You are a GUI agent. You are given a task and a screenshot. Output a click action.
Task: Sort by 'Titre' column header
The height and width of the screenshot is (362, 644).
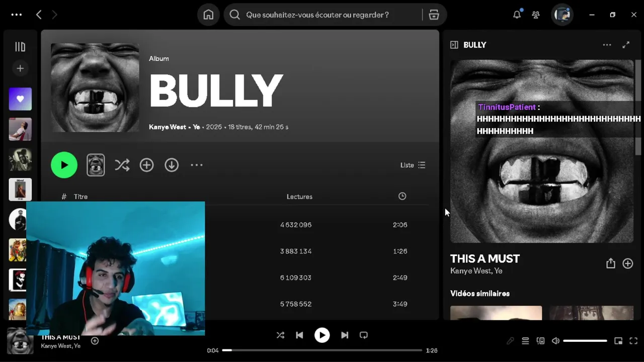tap(80, 197)
